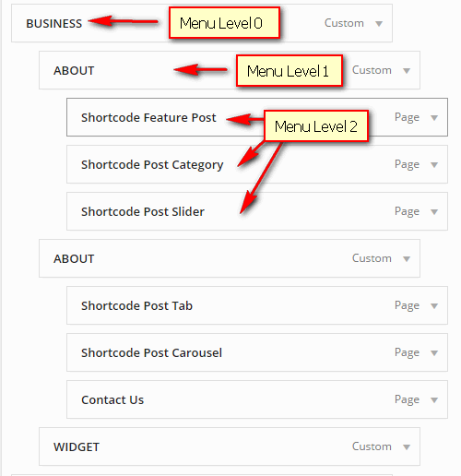Open Shortcode Feature Post settings arrow

[x=434, y=118]
